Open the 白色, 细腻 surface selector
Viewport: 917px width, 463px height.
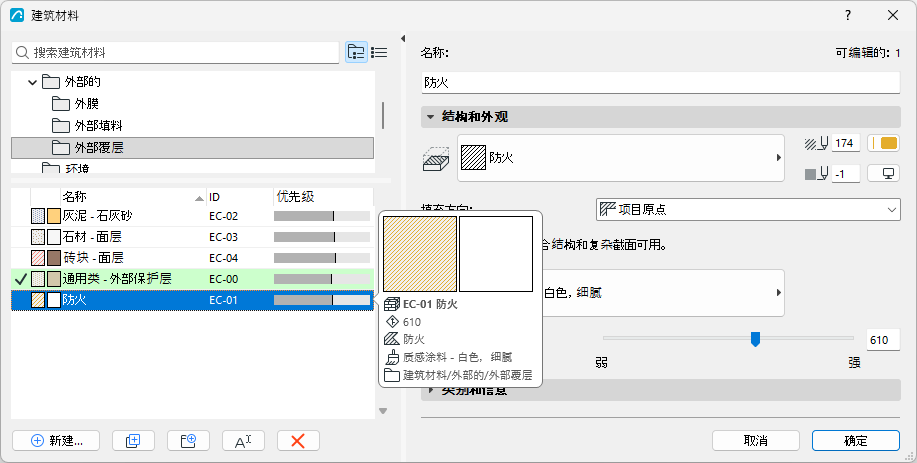663,292
